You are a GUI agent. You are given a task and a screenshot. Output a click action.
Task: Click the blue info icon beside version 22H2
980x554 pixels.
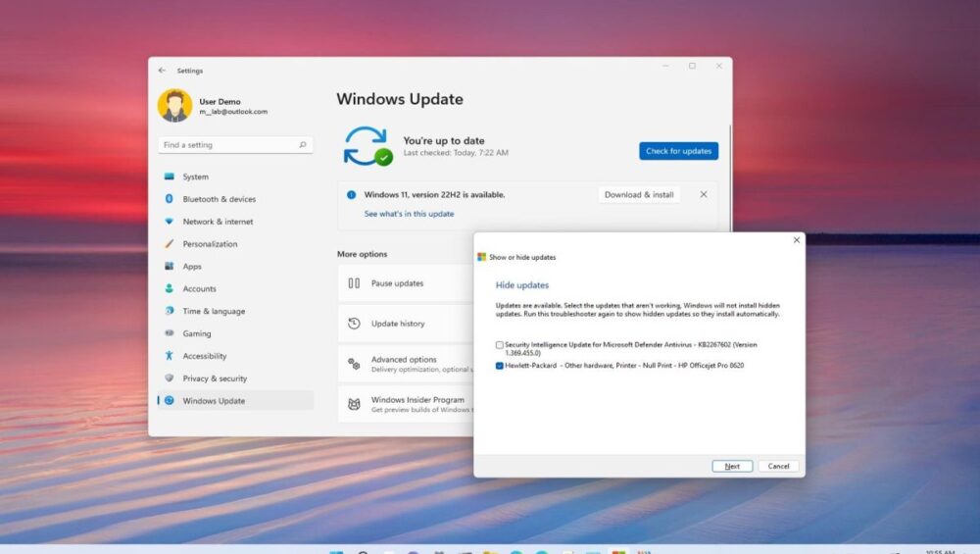[351, 194]
